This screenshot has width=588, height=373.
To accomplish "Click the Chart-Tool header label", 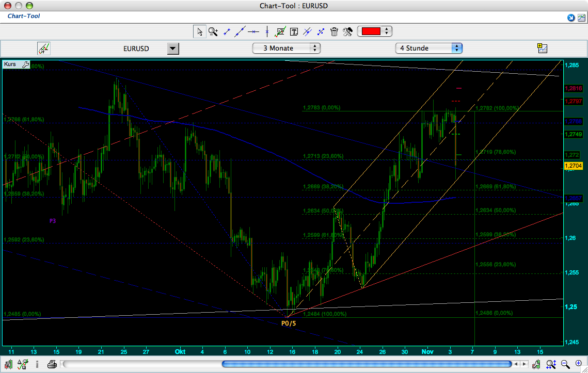I will coord(24,16).
